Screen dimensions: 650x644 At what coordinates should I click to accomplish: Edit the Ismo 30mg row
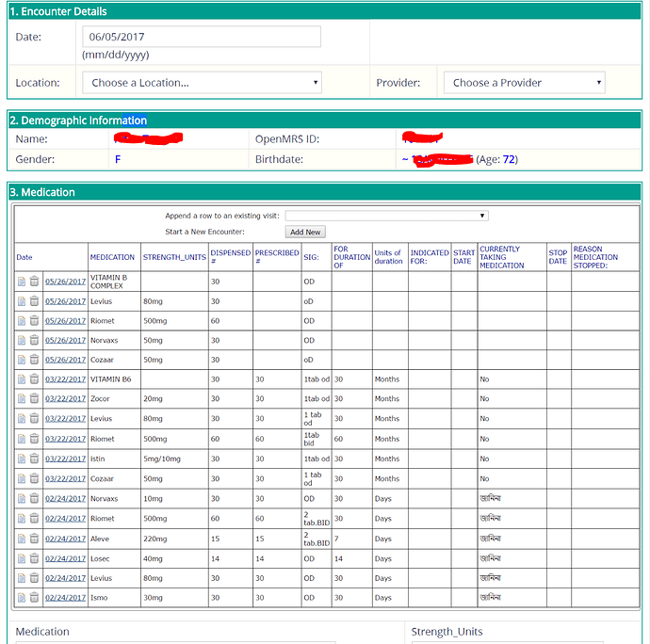[22, 598]
